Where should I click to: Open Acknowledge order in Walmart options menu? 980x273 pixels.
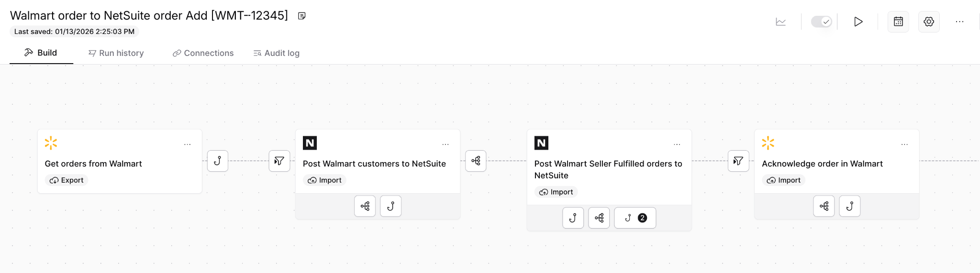point(904,144)
